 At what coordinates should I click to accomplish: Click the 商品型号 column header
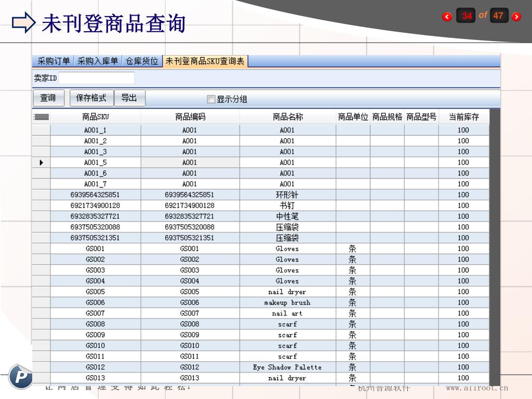421,117
